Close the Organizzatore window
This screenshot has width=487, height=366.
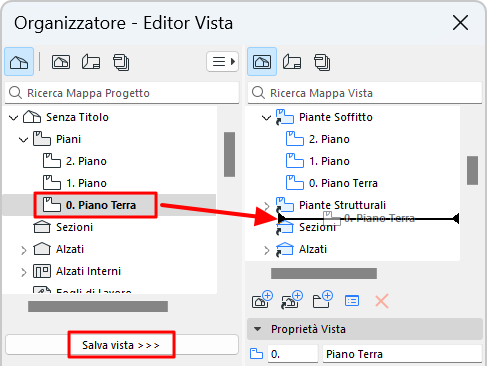pos(461,23)
